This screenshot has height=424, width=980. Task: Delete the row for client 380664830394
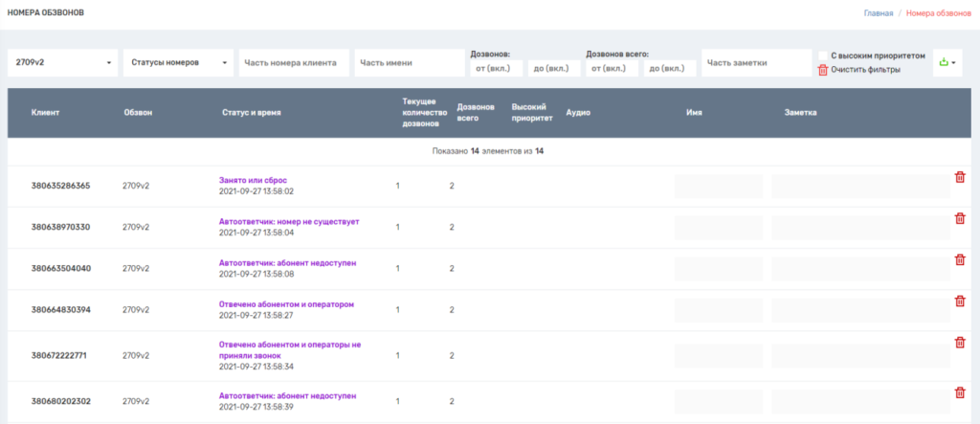pos(959,301)
